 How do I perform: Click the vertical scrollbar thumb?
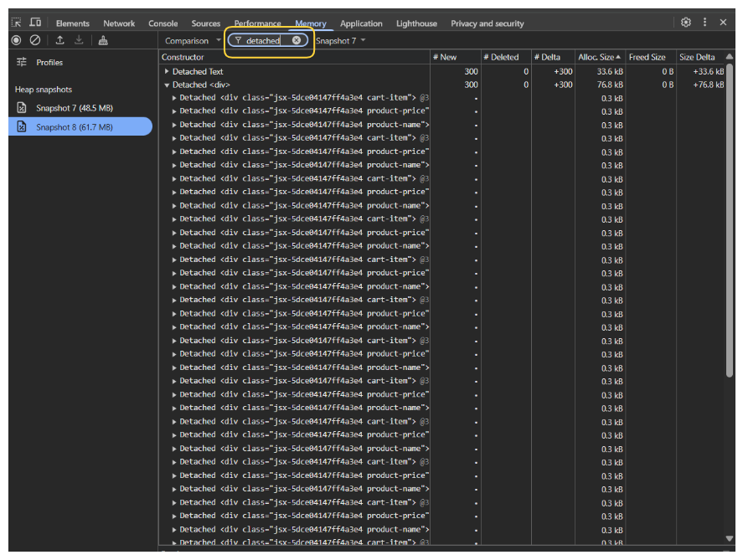[x=730, y=221]
